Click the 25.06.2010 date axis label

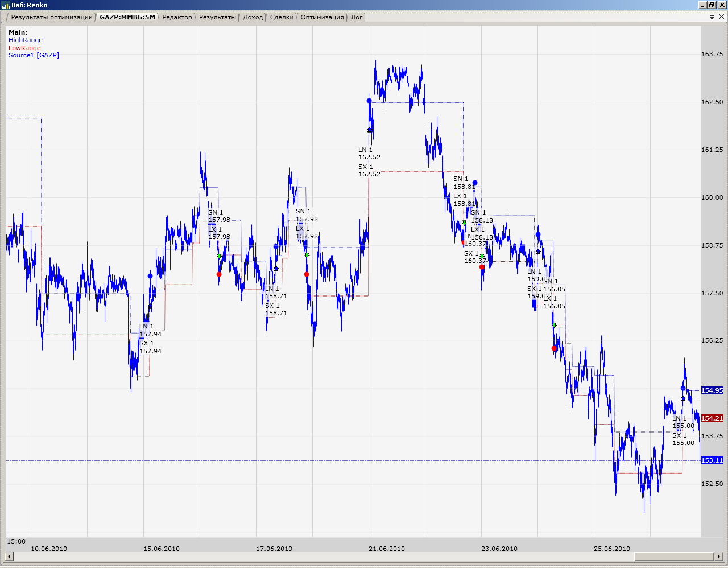pos(612,549)
